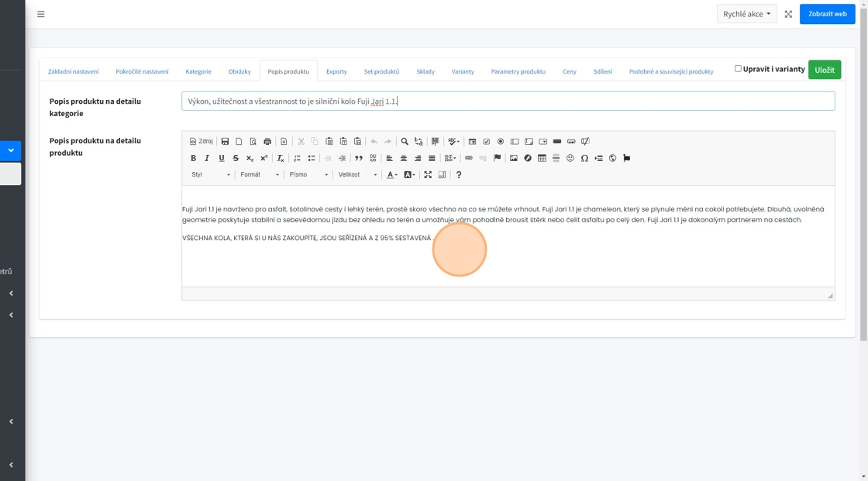Open the Styl dropdown
This screenshot has height=481, width=868.
click(210, 175)
